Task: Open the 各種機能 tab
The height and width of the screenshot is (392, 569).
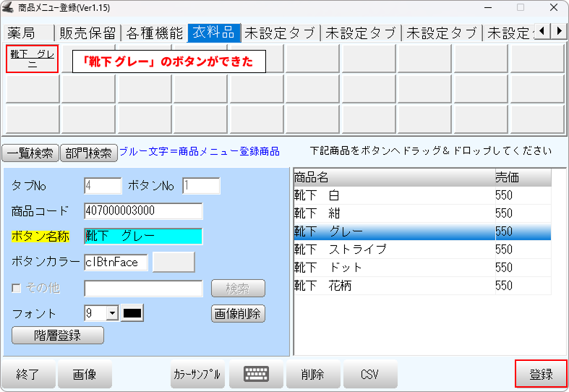Action: (x=155, y=33)
